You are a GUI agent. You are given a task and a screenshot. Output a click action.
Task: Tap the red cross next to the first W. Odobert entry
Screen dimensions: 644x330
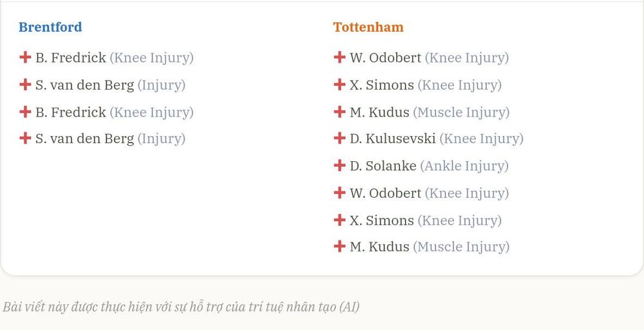click(x=339, y=57)
